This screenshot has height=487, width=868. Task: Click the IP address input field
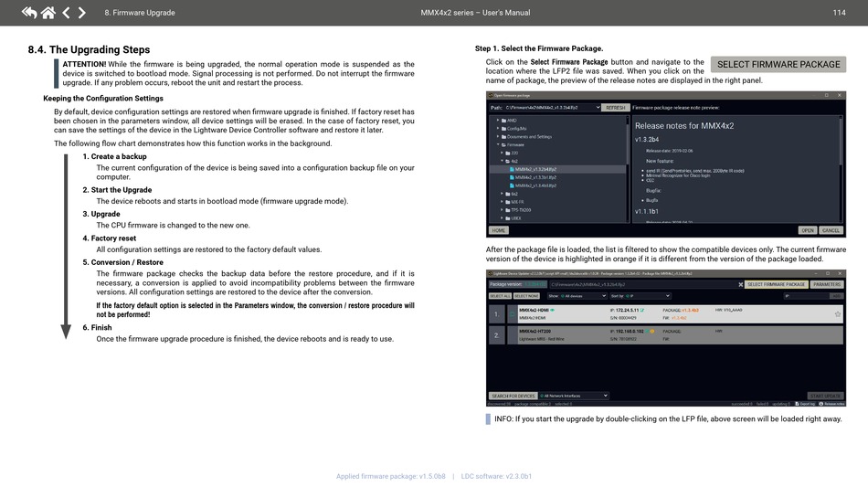coord(806,296)
